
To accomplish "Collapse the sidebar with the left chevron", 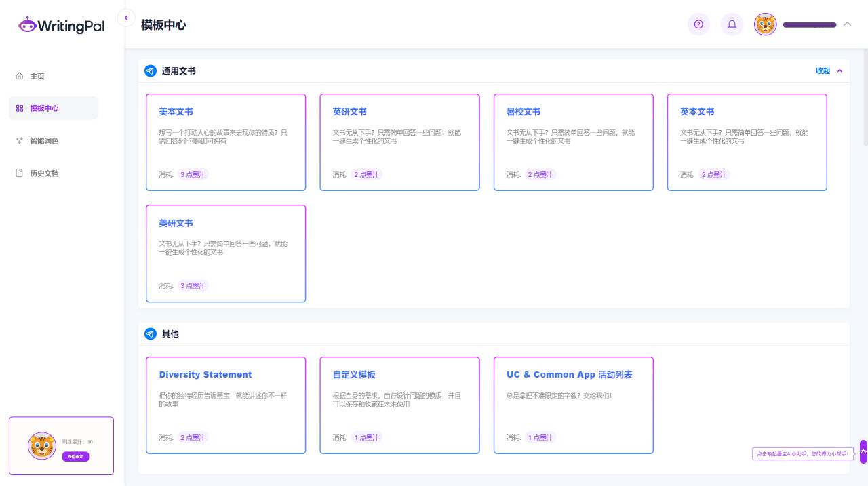I will click(126, 18).
